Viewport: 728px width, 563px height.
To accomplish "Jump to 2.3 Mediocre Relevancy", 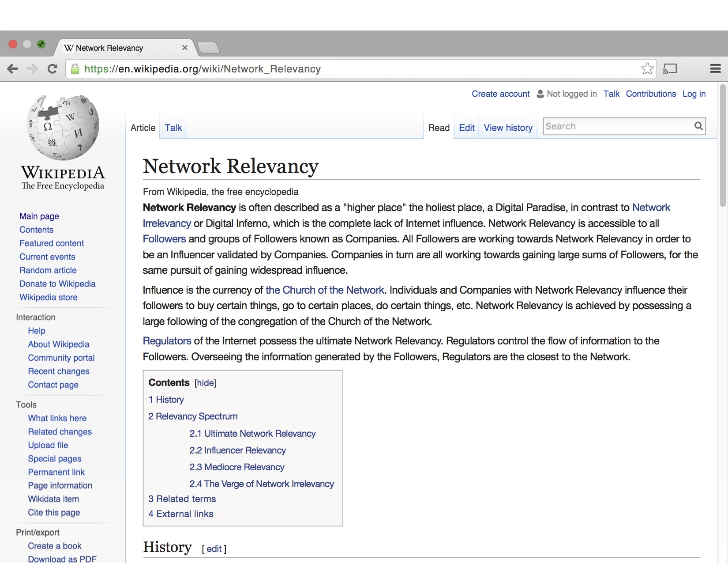I will 237,467.
